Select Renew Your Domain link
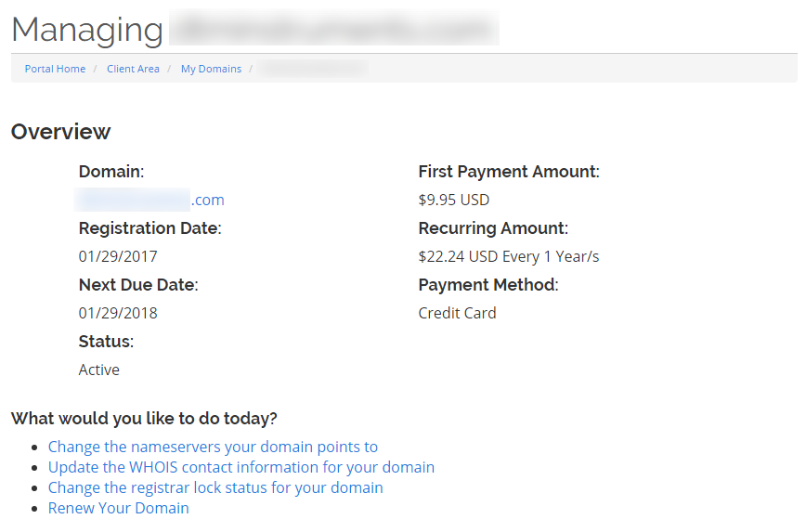Image resolution: width=806 pixels, height=532 pixels. tap(118, 508)
